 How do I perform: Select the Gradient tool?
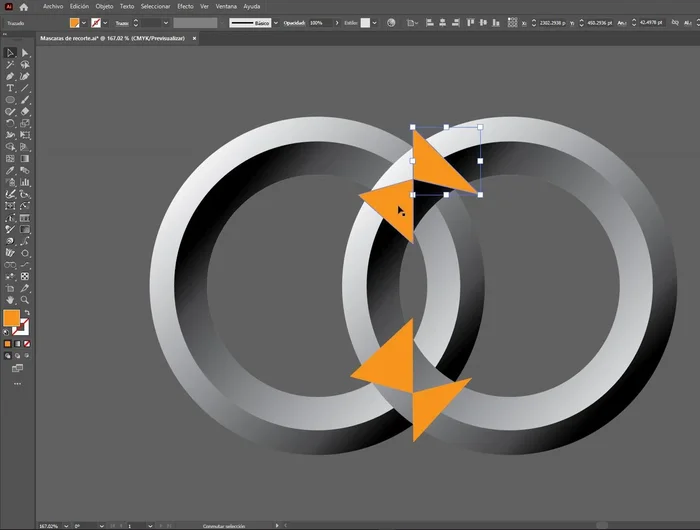pyautogui.click(x=25, y=159)
